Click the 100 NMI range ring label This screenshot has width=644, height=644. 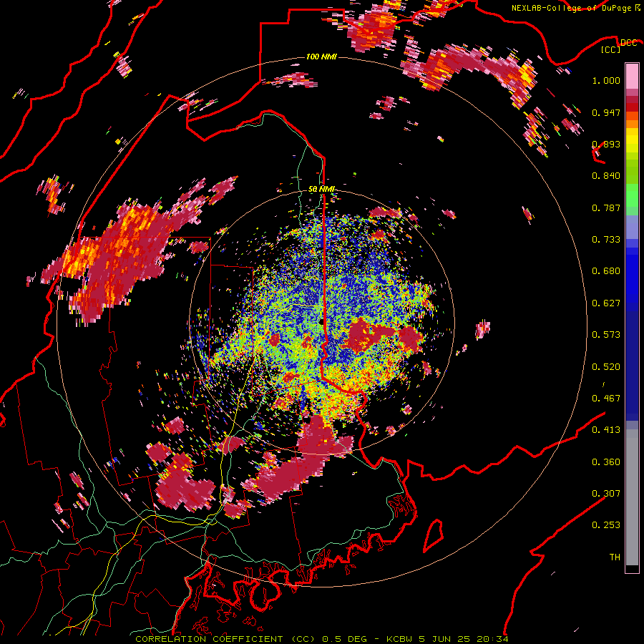[321, 57]
